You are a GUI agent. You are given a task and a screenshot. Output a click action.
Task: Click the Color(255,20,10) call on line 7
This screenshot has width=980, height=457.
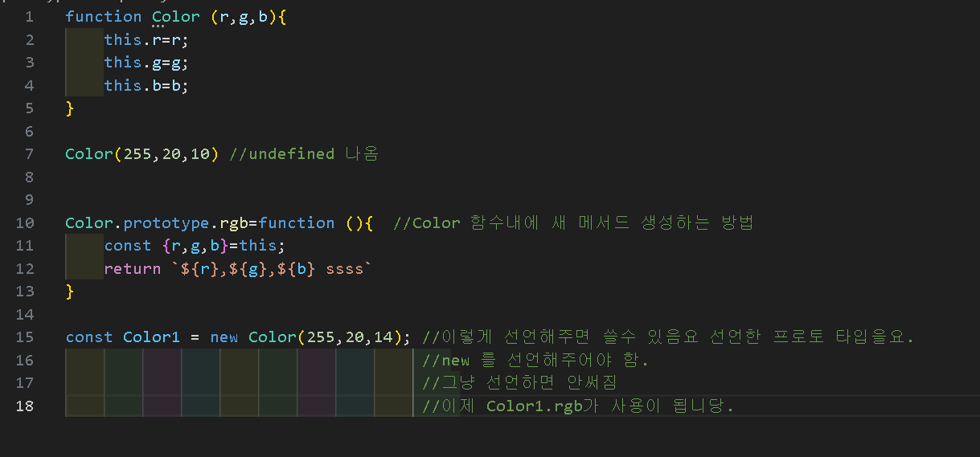click(142, 154)
